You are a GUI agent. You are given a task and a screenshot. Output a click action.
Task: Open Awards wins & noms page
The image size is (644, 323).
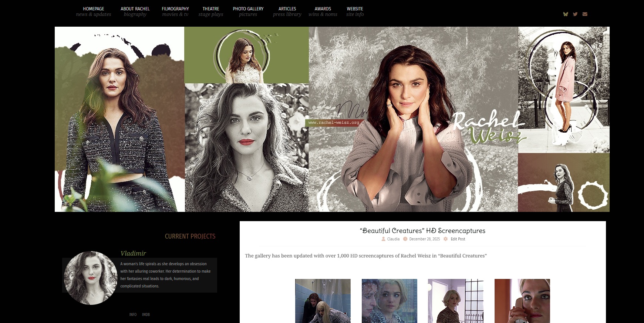[x=323, y=11]
